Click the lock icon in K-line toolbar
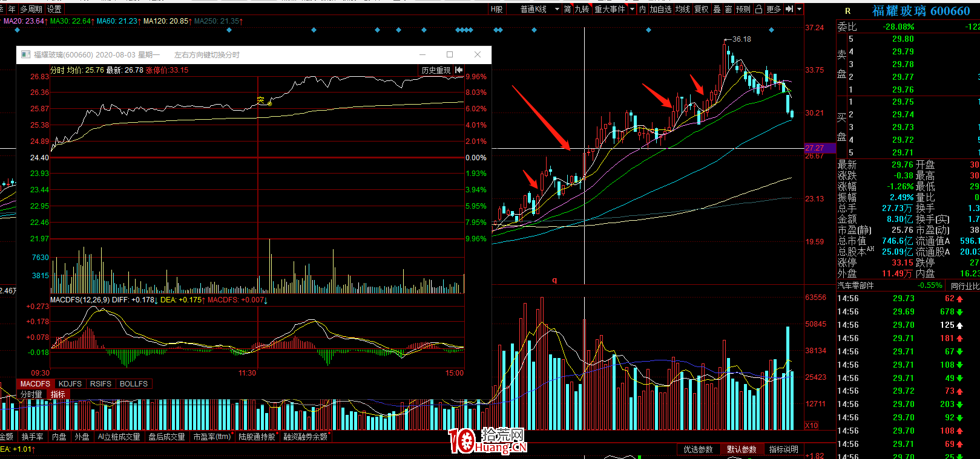This screenshot has height=459, width=980. tap(758, 9)
